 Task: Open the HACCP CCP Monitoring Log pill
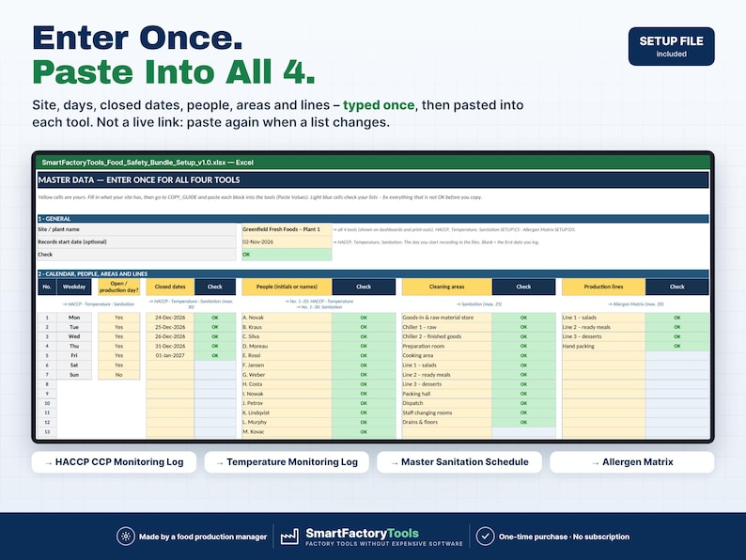point(114,462)
